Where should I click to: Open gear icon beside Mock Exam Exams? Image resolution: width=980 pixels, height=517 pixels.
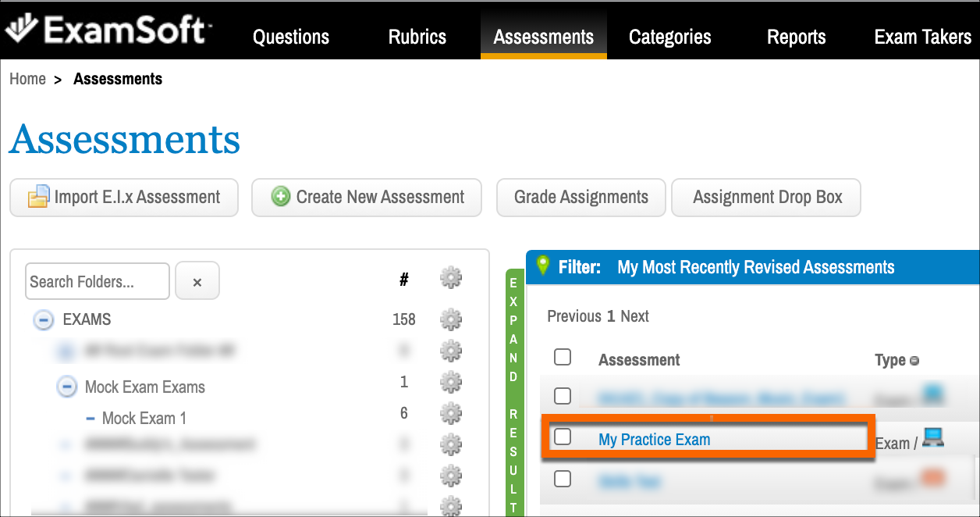(451, 382)
